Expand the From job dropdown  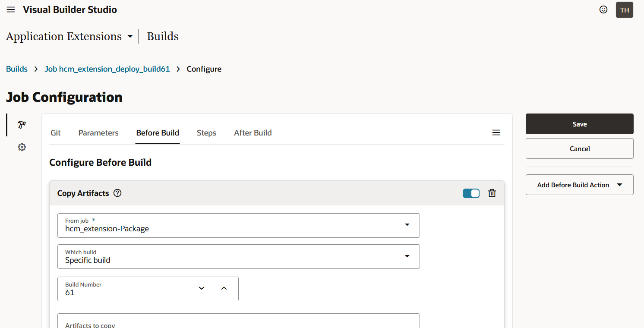[x=407, y=225]
